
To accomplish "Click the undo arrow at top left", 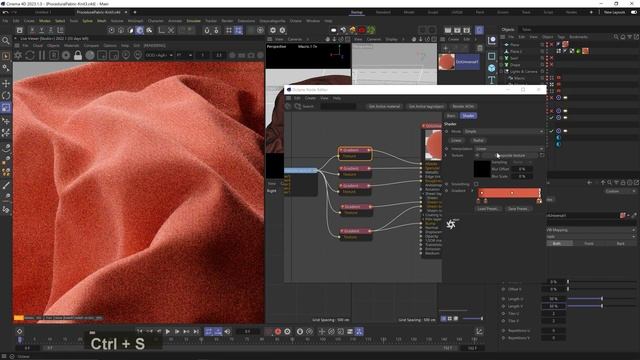I will (x=5, y=12).
